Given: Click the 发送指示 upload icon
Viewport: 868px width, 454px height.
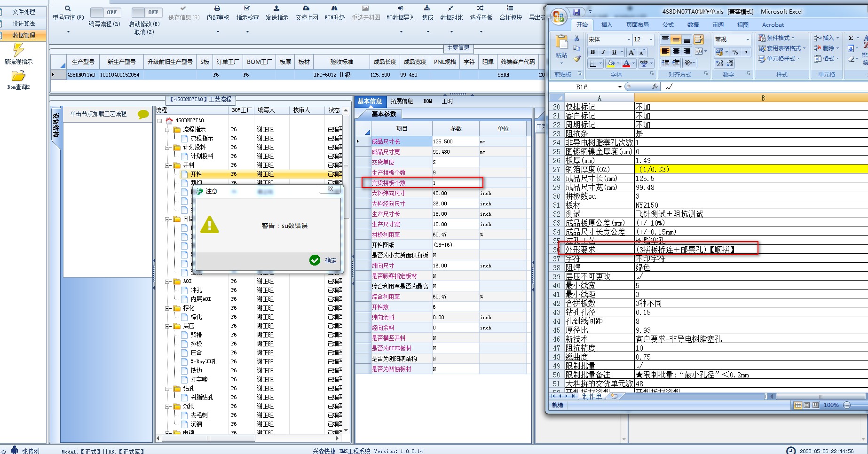Looking at the screenshot, I should pyautogui.click(x=276, y=8).
